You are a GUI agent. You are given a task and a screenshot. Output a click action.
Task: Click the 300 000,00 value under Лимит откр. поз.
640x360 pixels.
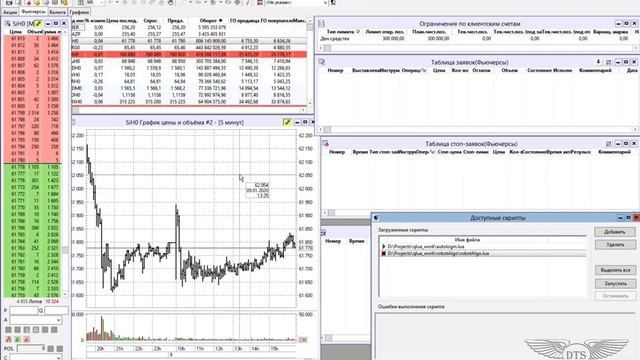[x=393, y=38]
